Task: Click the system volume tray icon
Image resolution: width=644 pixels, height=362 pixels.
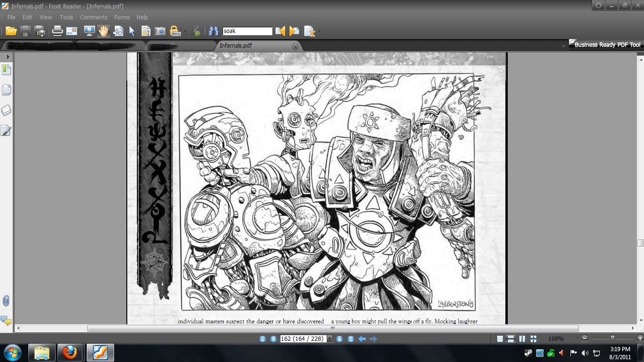Action: pyautogui.click(x=585, y=353)
